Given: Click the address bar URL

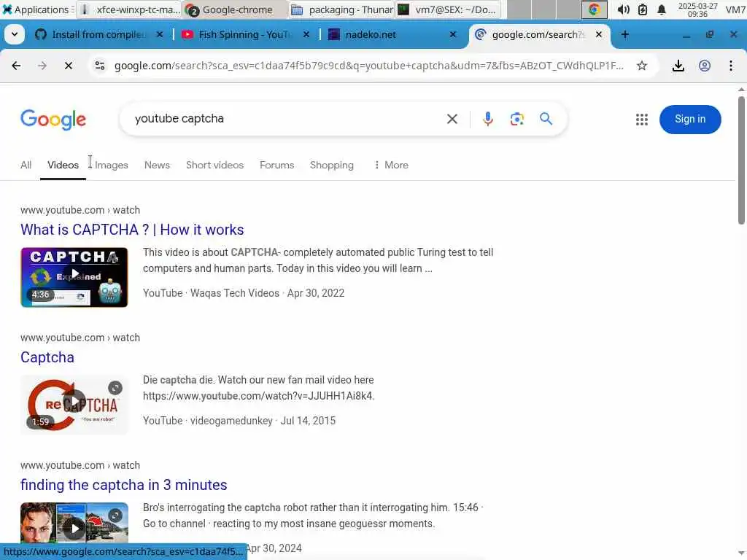Looking at the screenshot, I should (x=368, y=66).
